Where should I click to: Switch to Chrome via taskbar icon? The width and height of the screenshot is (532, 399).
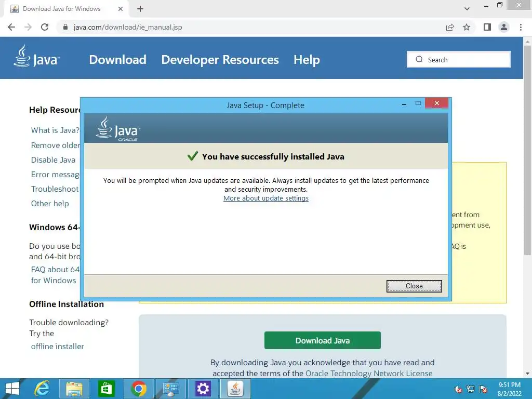click(x=138, y=389)
